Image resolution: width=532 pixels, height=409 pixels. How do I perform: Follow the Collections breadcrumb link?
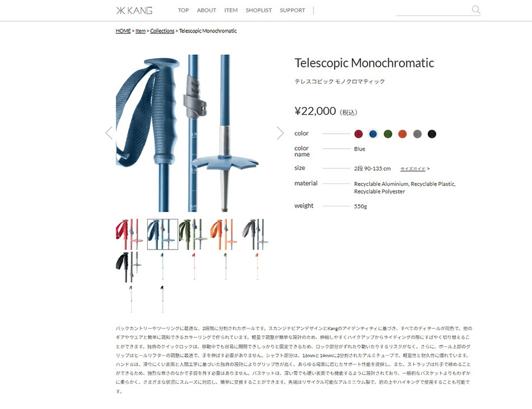click(162, 31)
